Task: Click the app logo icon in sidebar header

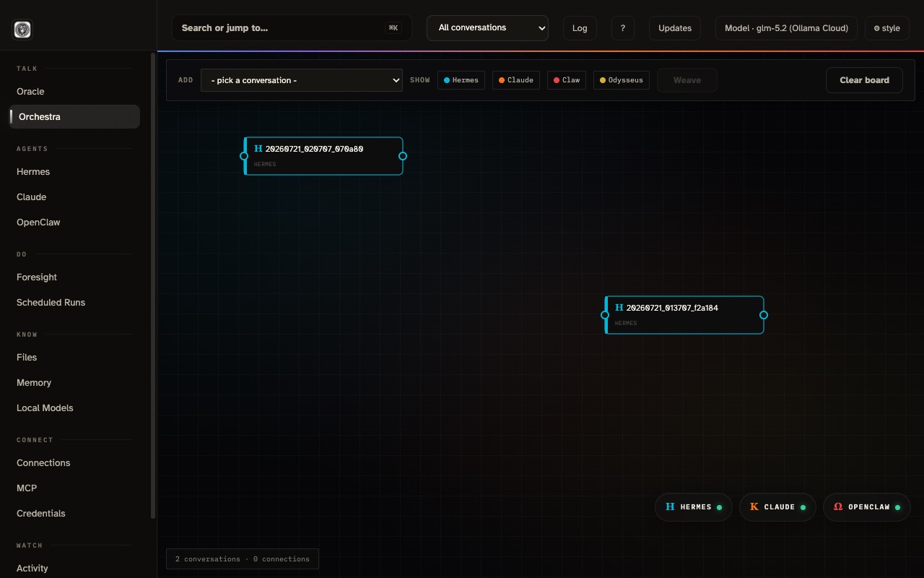Action: click(22, 30)
